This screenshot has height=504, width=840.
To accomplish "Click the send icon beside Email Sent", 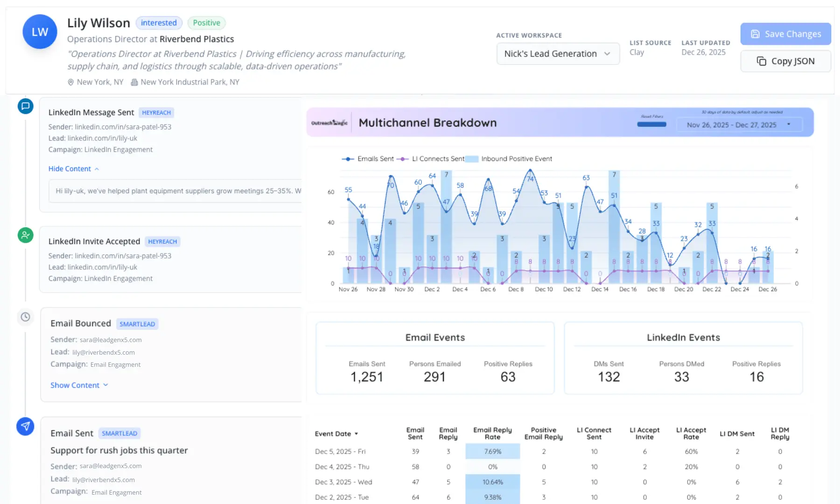I will tap(26, 427).
